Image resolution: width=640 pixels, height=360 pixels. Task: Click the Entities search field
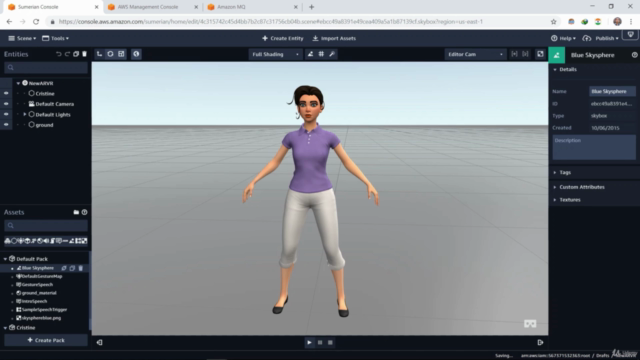tap(46, 67)
